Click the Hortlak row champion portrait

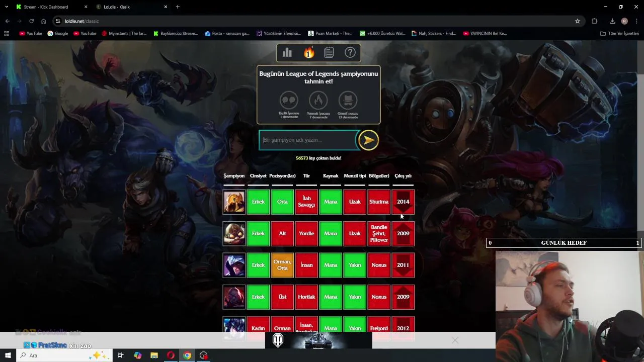click(234, 297)
